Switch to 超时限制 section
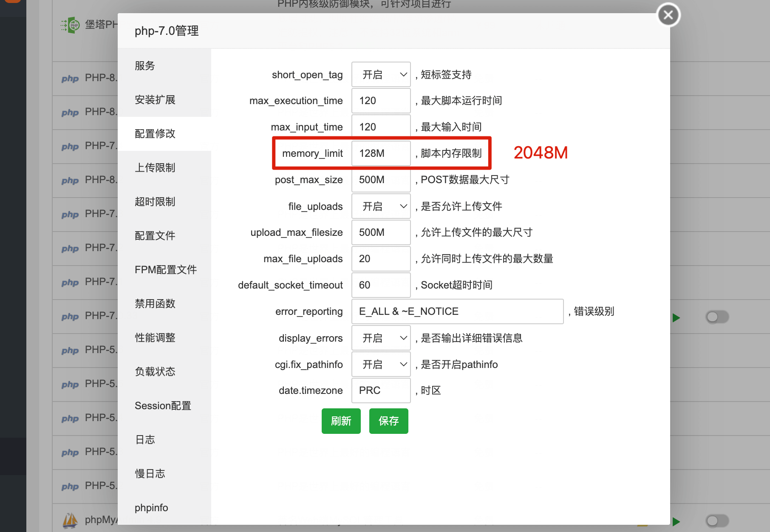Viewport: 770px width, 532px height. 164,202
